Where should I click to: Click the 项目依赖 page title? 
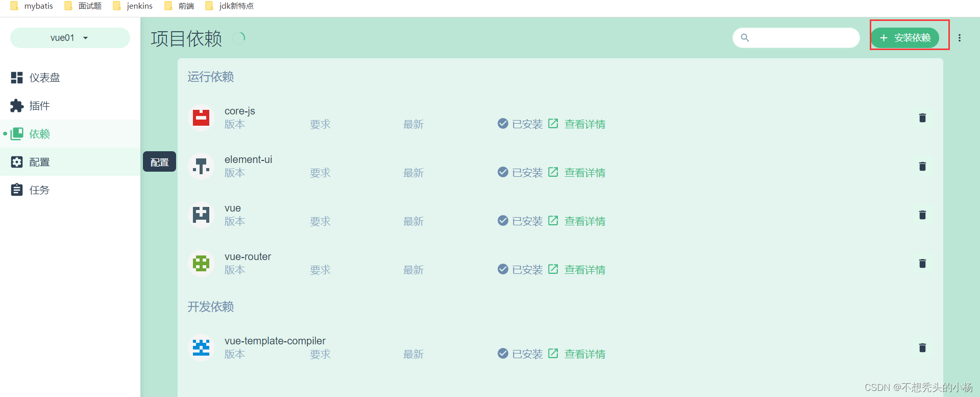(186, 38)
